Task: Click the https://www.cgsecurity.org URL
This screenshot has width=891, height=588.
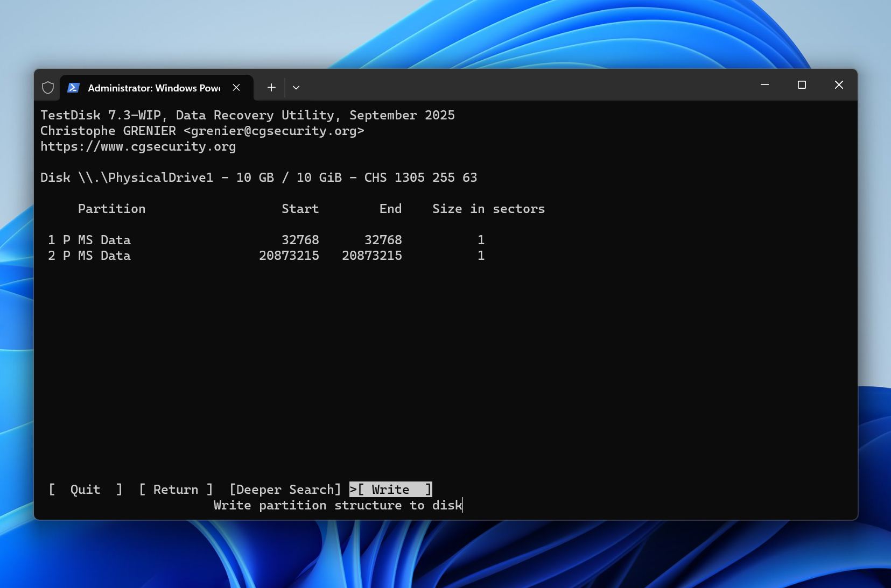Action: pyautogui.click(x=138, y=146)
